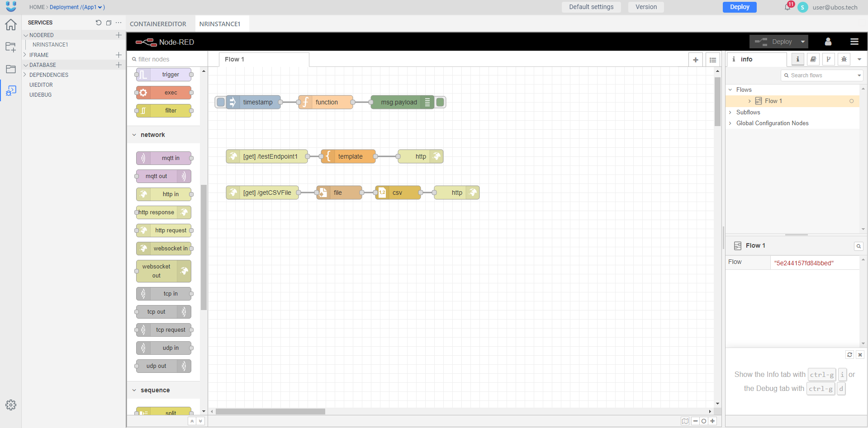The image size is (868, 428).
Task: Collapse all in the SERVICES panel
Action: 109,23
